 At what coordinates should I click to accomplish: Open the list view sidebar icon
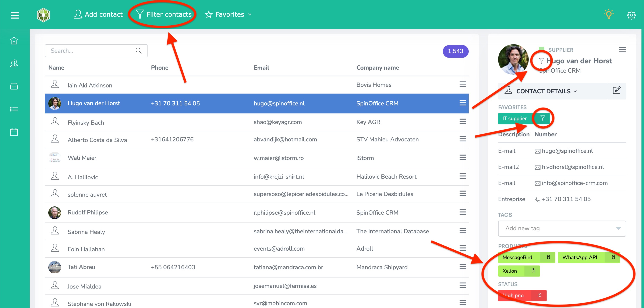14,109
